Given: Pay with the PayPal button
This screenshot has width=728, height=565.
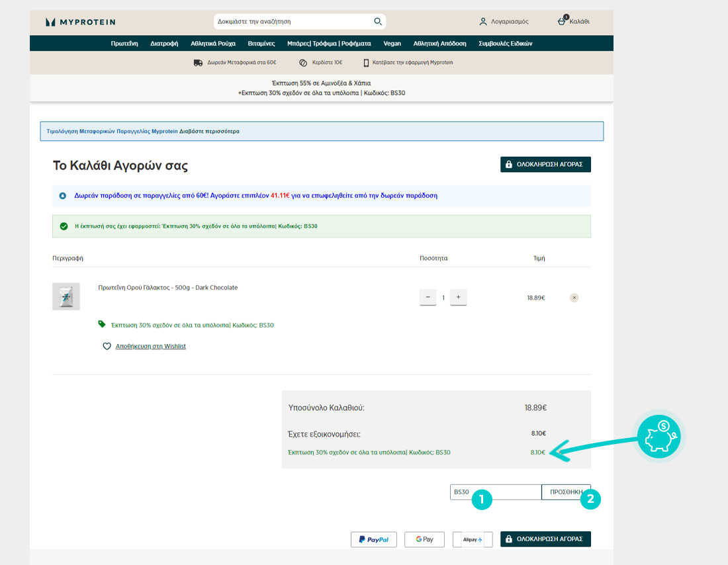Looking at the screenshot, I should (x=374, y=539).
